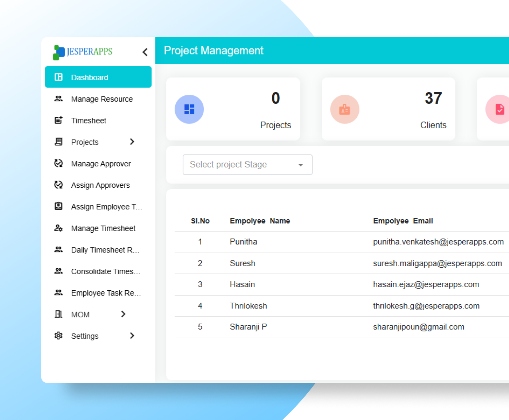Viewport: 509px width, 420px height.
Task: Click the Settings menu label
Action: point(85,336)
